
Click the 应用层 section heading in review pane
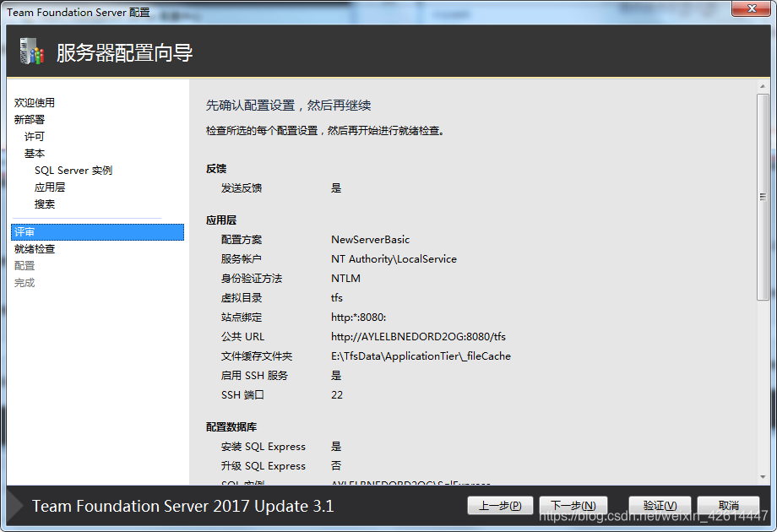221,220
